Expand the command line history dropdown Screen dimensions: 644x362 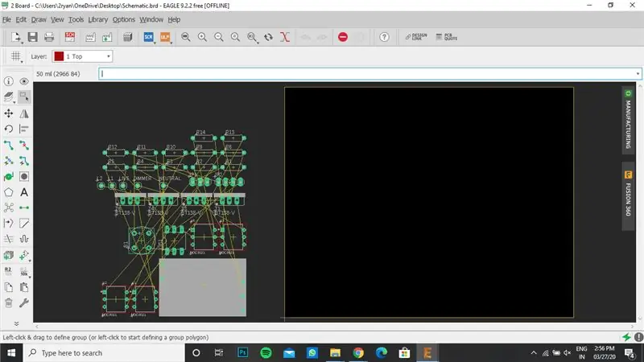tap(638, 74)
